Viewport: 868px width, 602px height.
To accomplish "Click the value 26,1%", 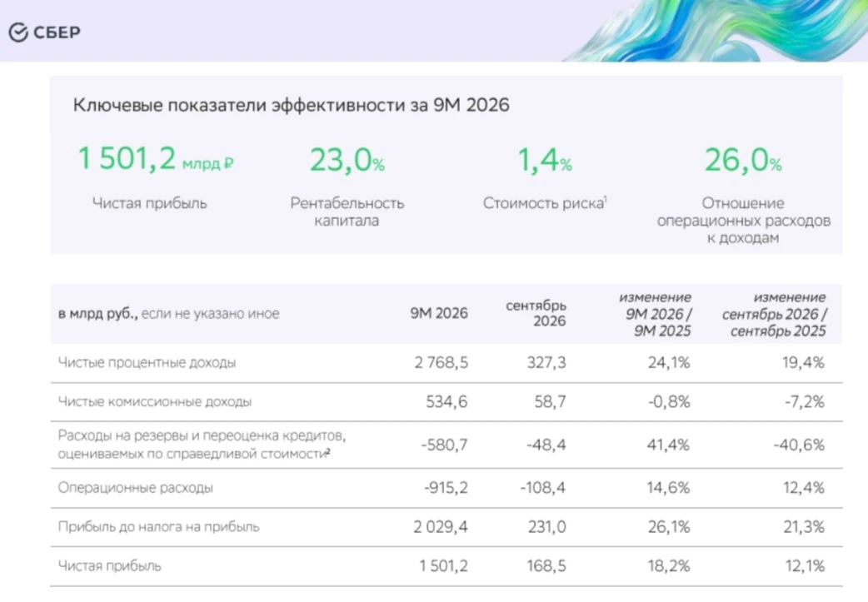I will [669, 527].
